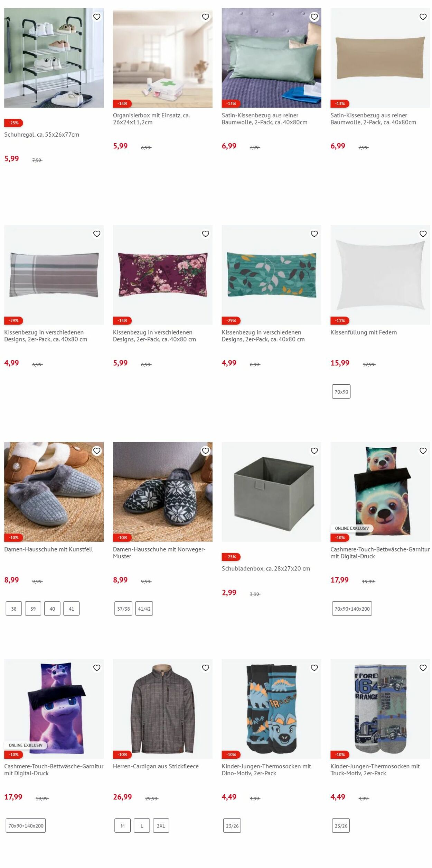
Task: Favorite the Organisierbox with heart icon
Action: (x=206, y=17)
